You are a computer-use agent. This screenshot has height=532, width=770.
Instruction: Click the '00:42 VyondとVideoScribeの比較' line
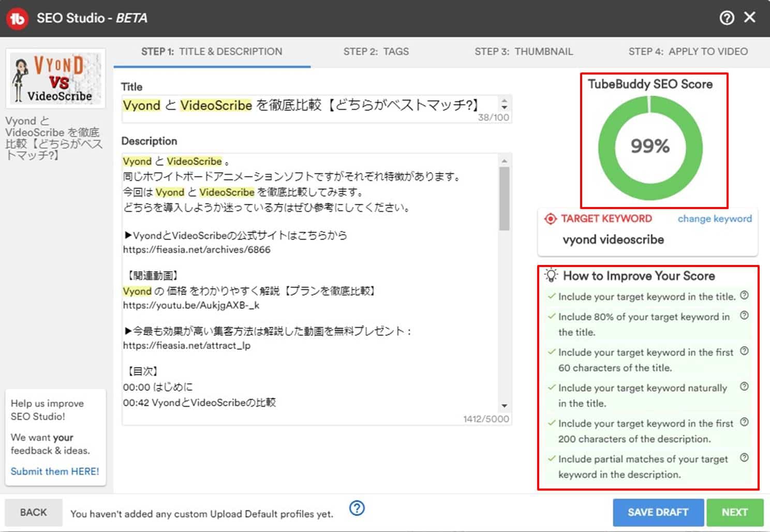199,402
